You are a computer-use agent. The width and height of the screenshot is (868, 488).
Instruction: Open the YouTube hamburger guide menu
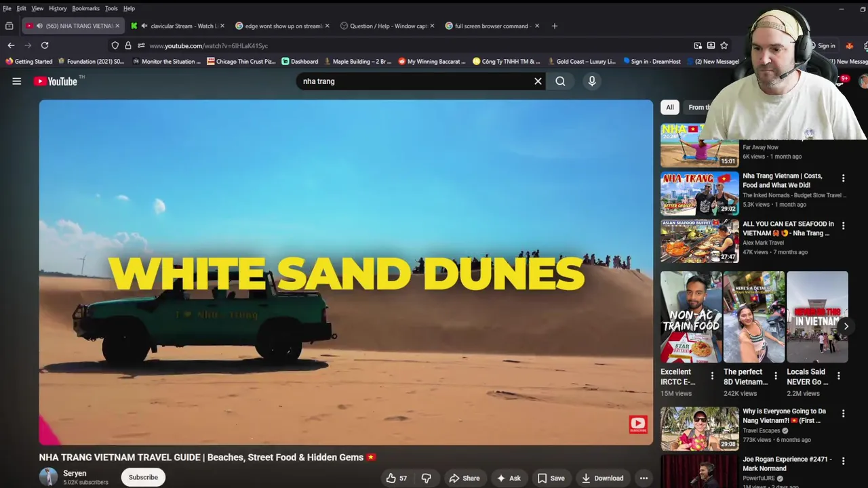pyautogui.click(x=17, y=81)
